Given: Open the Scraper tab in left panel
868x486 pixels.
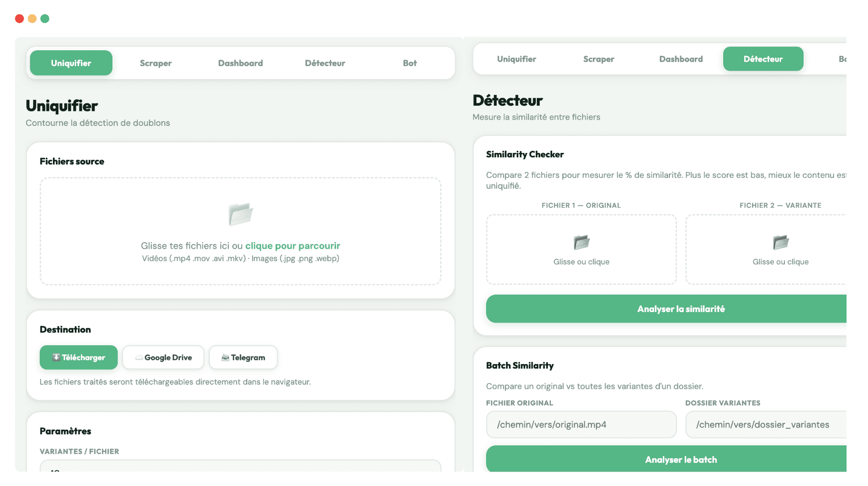Looking at the screenshot, I should [156, 63].
